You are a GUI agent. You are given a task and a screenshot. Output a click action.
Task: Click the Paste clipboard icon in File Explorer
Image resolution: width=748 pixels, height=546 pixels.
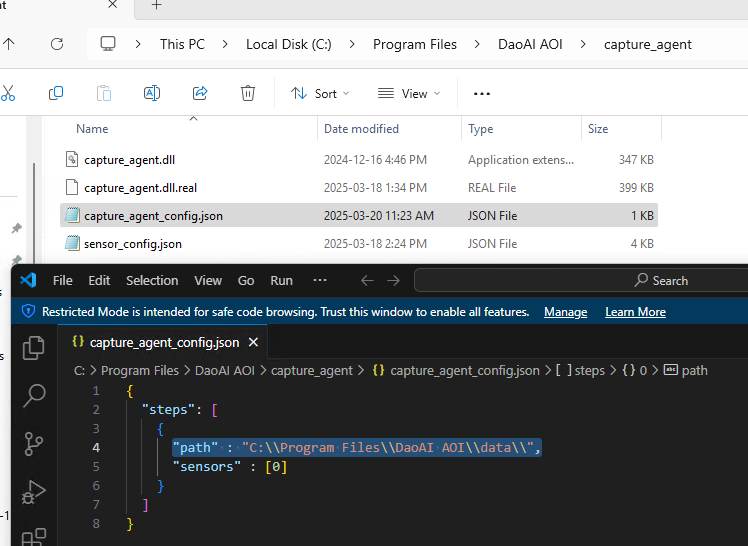point(104,93)
